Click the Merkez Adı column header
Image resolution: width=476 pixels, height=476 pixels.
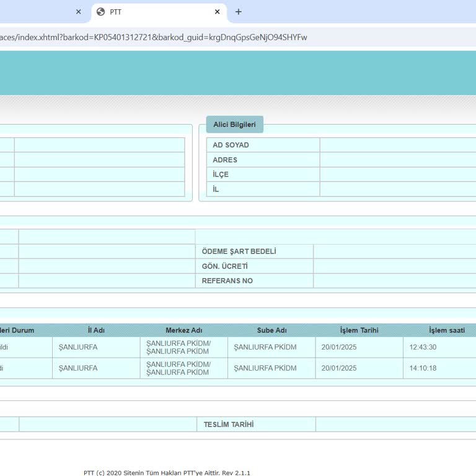[x=183, y=330]
